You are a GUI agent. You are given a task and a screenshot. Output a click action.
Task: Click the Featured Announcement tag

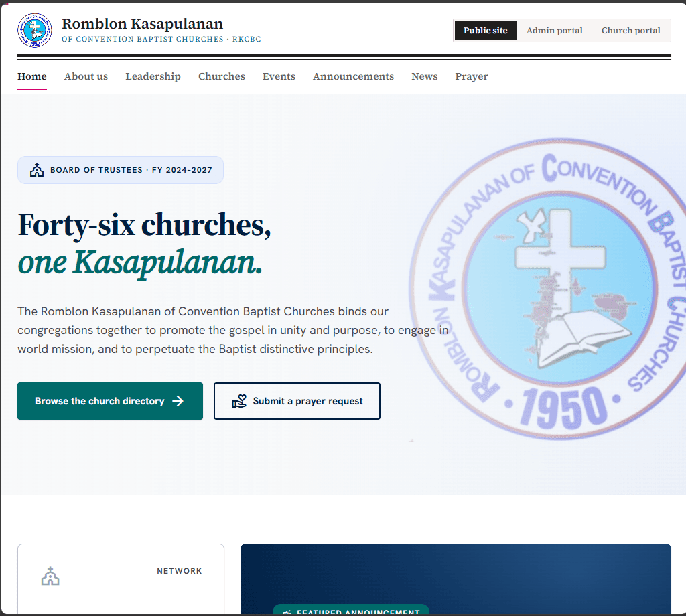351,611
